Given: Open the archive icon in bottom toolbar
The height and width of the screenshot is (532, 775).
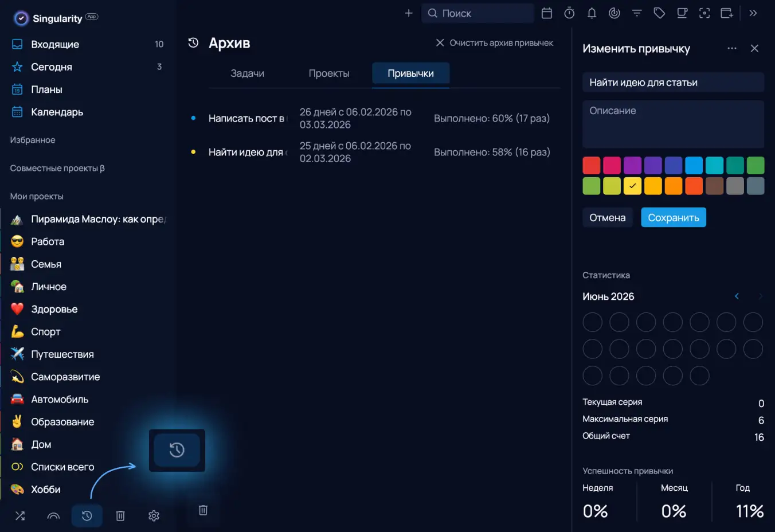Looking at the screenshot, I should coord(87,515).
